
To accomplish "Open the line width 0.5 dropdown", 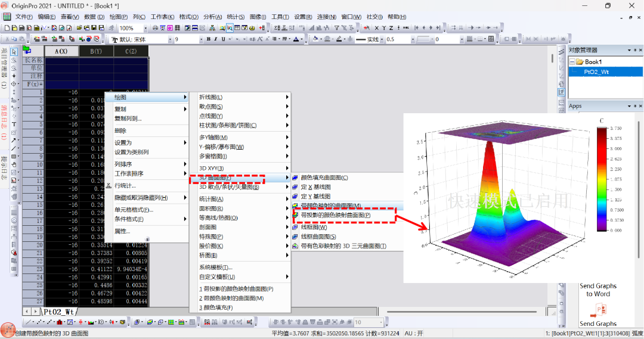I will tap(413, 39).
